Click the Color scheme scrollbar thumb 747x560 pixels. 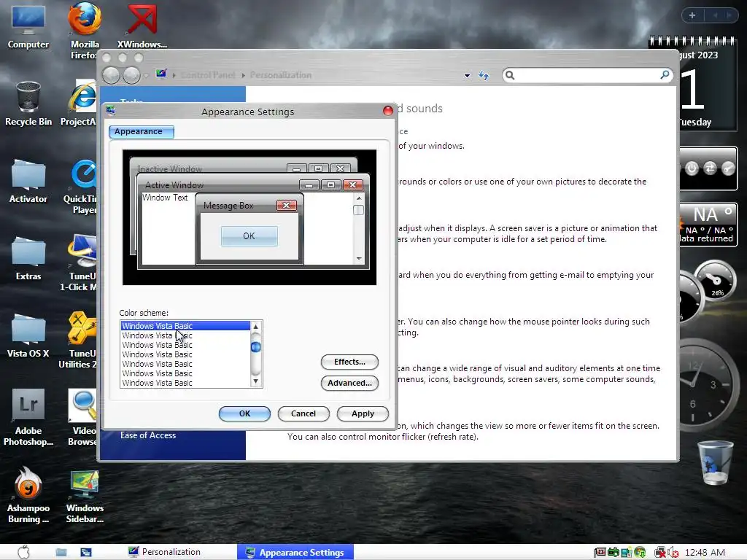click(256, 347)
